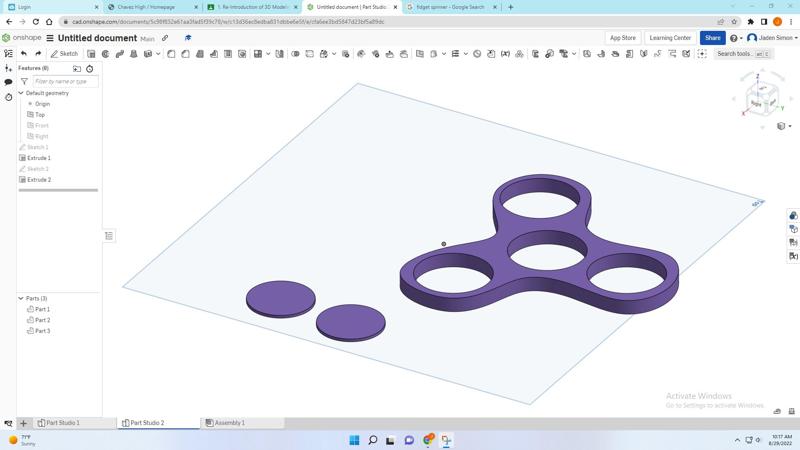Select the Loft tool
Viewport: 800px width, 450px height.
coord(134,54)
